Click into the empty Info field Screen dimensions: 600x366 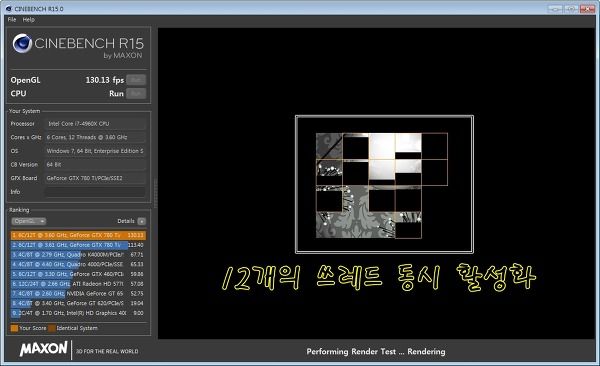coord(95,192)
